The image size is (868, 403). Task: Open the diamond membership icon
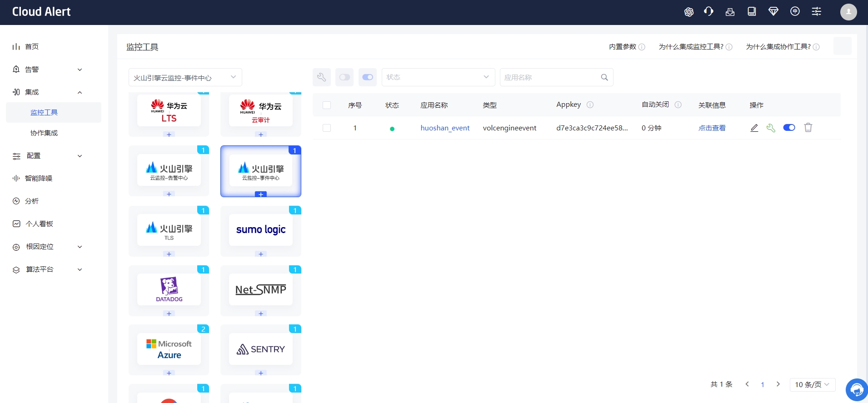click(773, 12)
